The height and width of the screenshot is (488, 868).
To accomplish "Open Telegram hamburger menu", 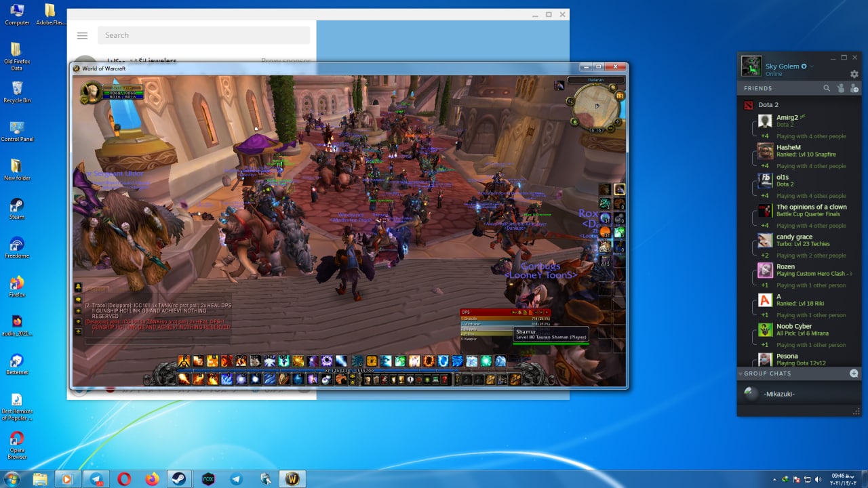I will click(x=82, y=35).
